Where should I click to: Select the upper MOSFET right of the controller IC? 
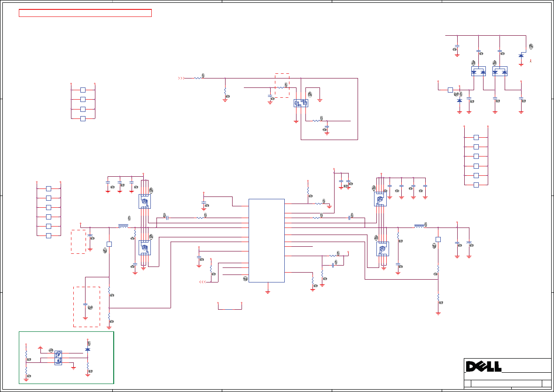(380, 199)
